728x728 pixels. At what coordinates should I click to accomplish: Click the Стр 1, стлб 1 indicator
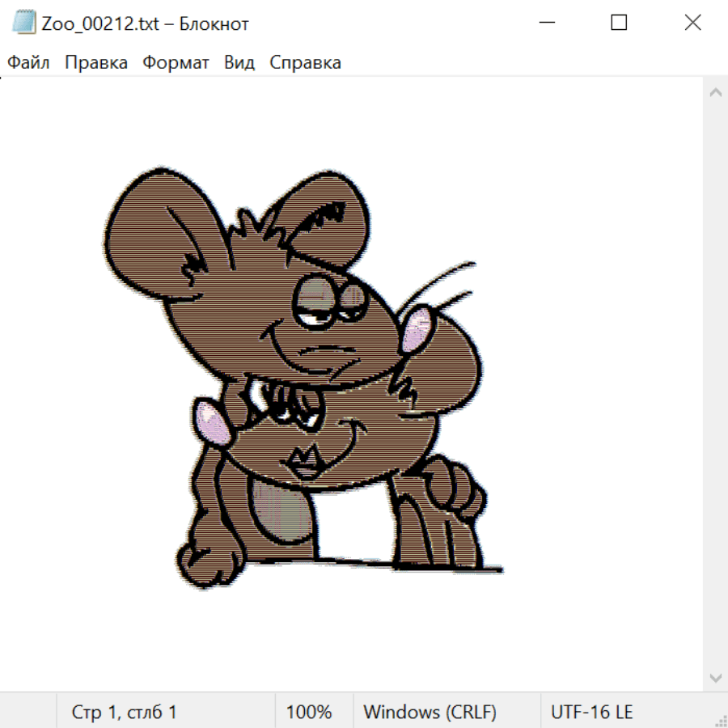tap(125, 713)
